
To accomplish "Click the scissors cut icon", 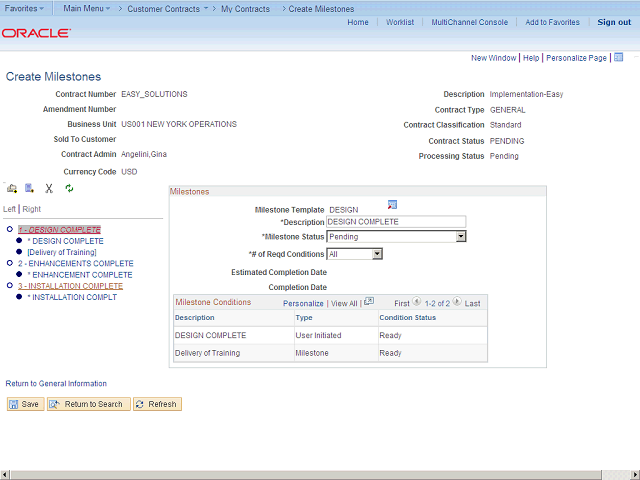I will tap(49, 188).
